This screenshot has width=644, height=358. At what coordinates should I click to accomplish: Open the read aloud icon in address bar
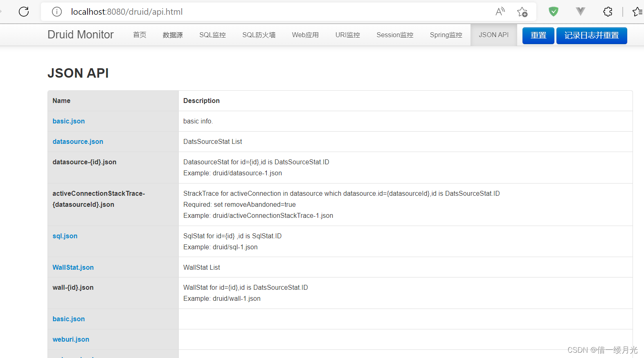point(500,12)
